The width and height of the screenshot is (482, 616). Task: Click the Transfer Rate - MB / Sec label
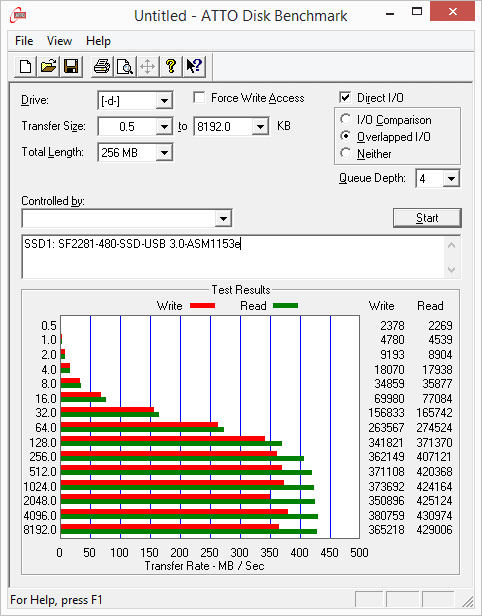(204, 566)
